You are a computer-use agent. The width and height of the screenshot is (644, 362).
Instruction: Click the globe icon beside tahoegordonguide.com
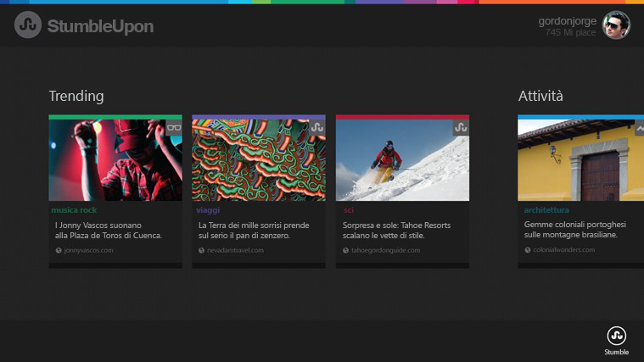pos(345,250)
